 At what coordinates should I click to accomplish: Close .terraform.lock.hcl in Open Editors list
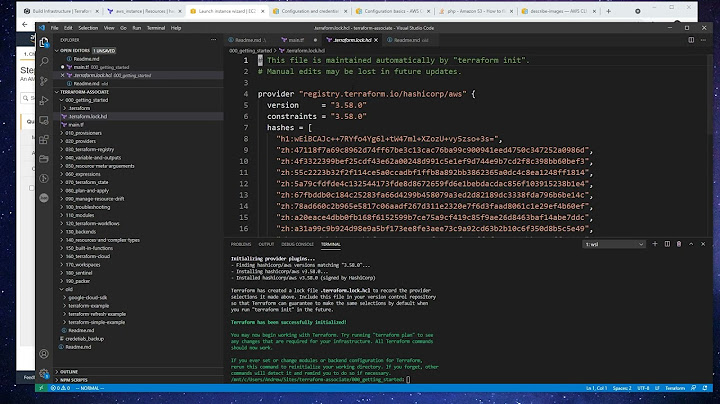[63, 75]
